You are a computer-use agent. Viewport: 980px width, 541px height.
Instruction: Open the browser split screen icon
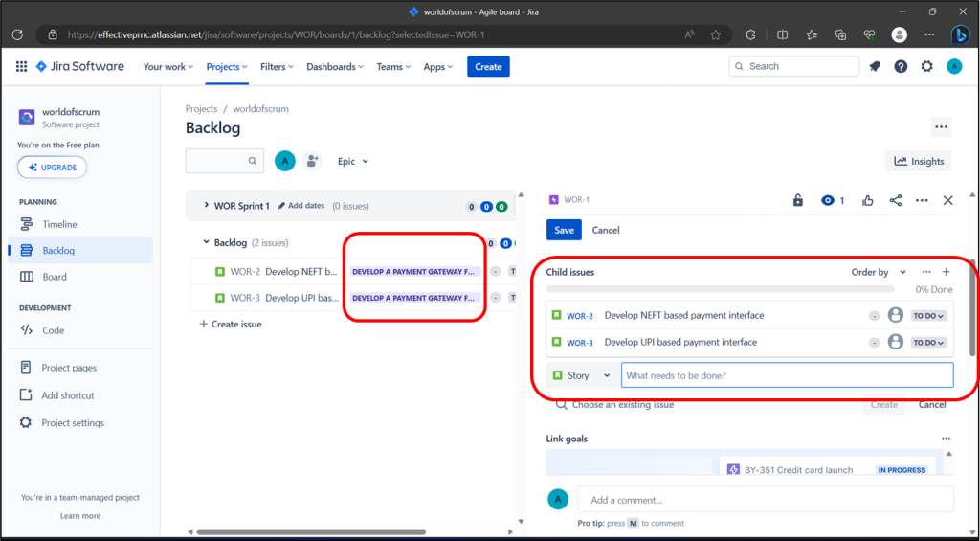pyautogui.click(x=782, y=35)
